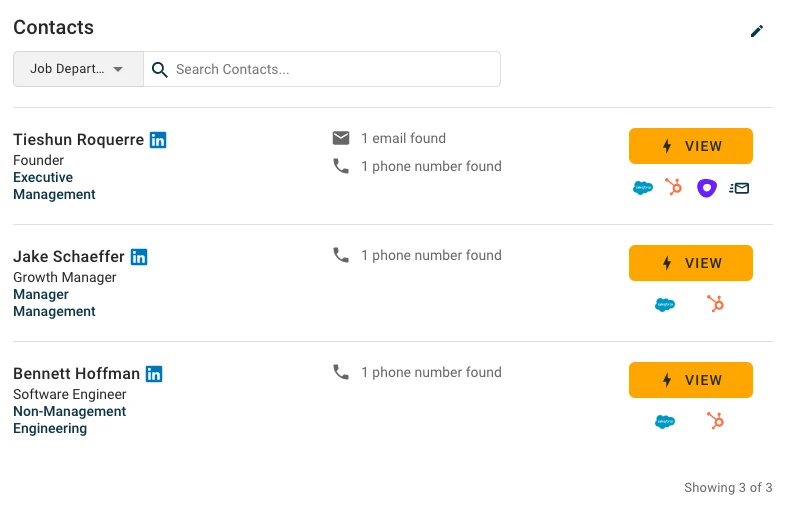Click Tieshun Roquerre's contact name
Image resolution: width=787 pixels, height=513 pixels.
click(x=78, y=140)
